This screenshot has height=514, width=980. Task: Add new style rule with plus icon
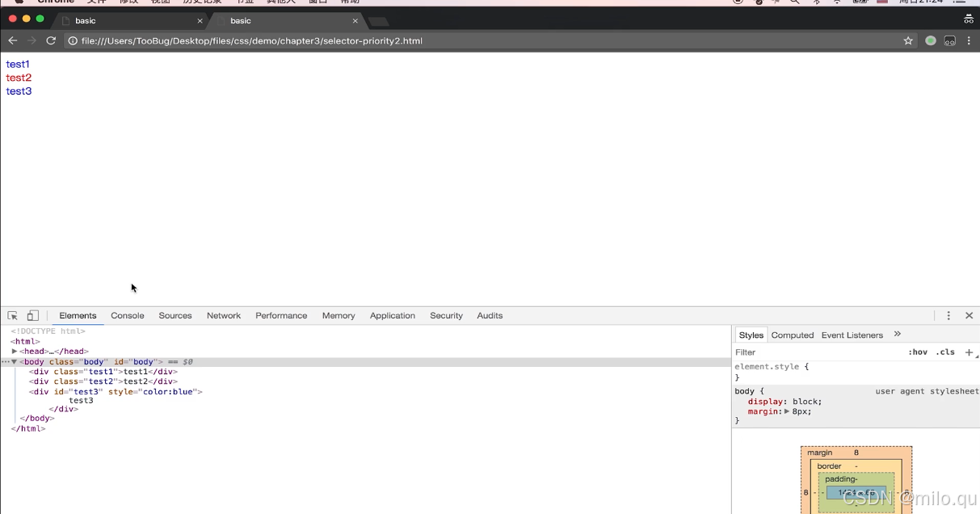pos(969,352)
